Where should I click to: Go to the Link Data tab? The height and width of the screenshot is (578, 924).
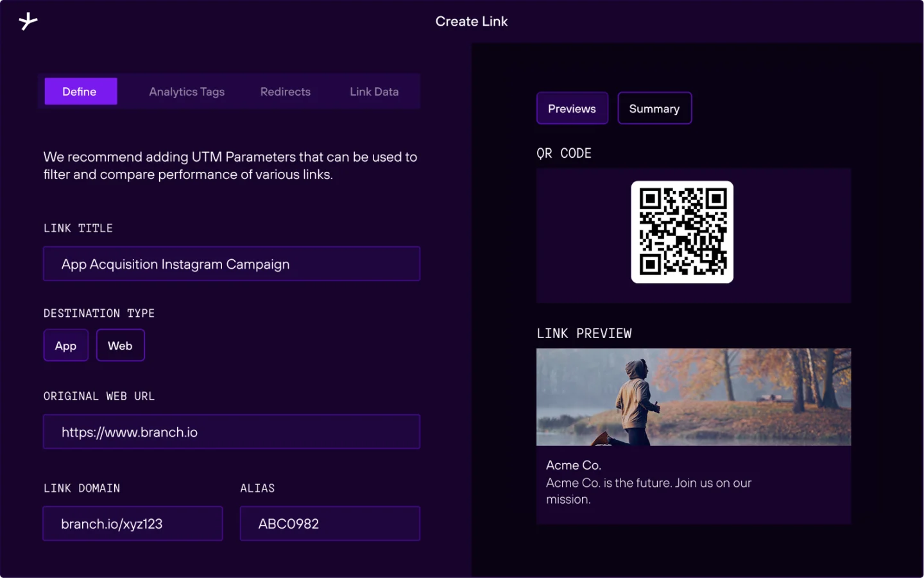pyautogui.click(x=374, y=92)
